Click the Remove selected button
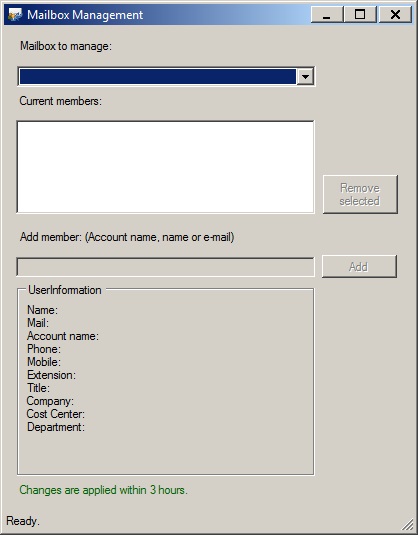The height and width of the screenshot is (535, 418). [x=360, y=194]
